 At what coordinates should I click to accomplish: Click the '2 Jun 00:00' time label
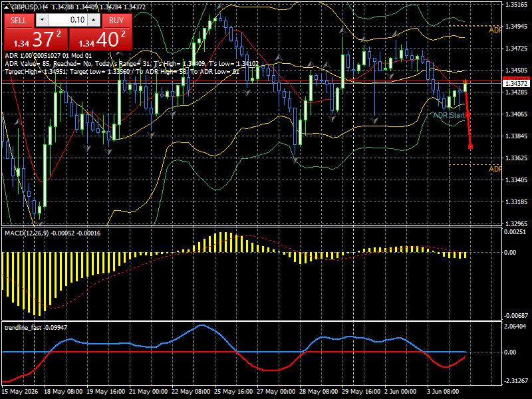(x=401, y=392)
